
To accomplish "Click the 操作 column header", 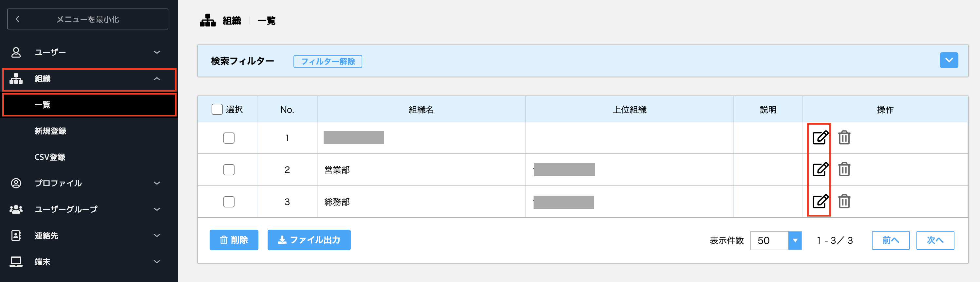I will (885, 110).
